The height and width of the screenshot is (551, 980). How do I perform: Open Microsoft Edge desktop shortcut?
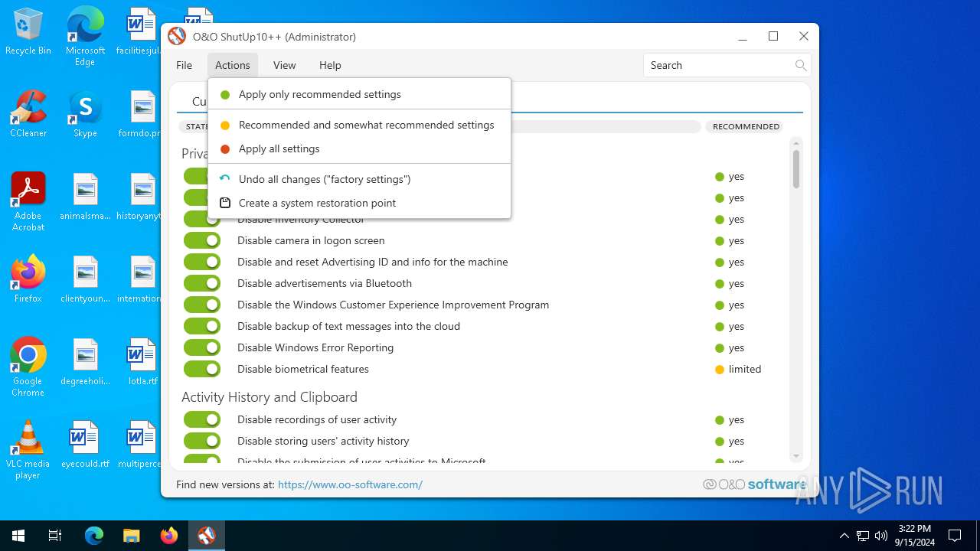tap(85, 37)
